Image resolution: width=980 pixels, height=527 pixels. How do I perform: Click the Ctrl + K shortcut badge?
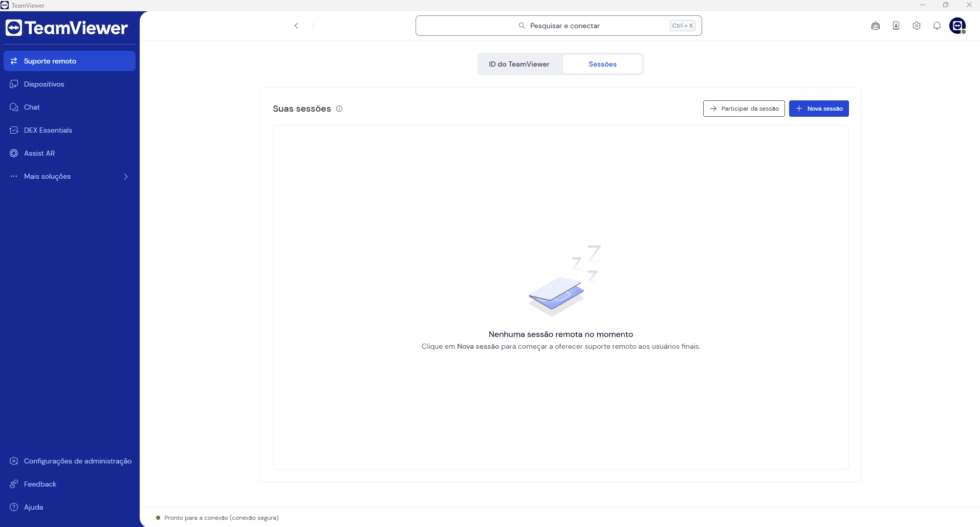coord(683,26)
